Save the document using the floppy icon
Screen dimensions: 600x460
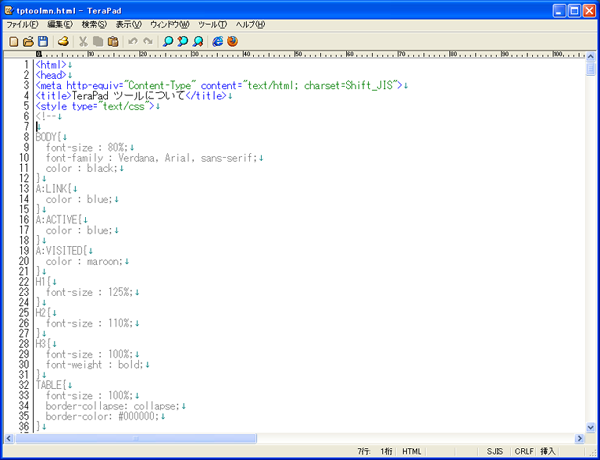coord(43,41)
